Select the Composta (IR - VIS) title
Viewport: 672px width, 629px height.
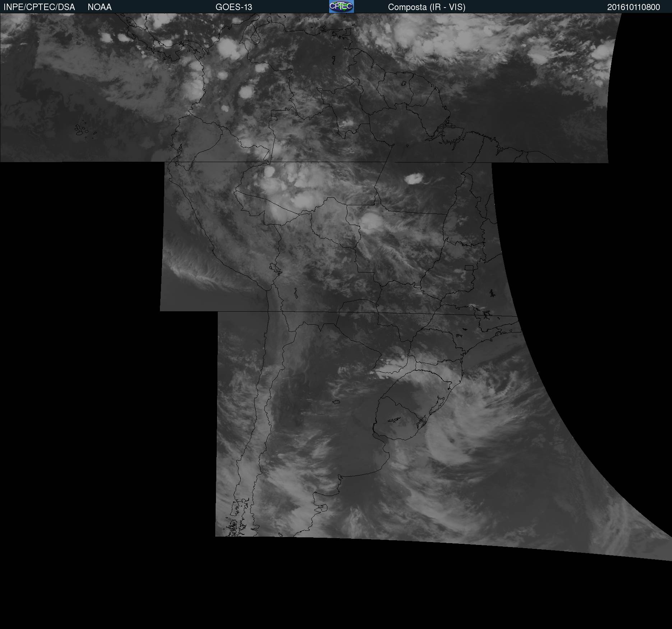[x=427, y=7]
